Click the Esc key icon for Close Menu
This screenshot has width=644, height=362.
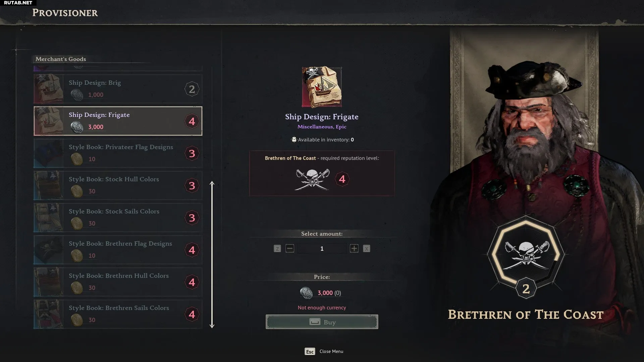coord(310,351)
